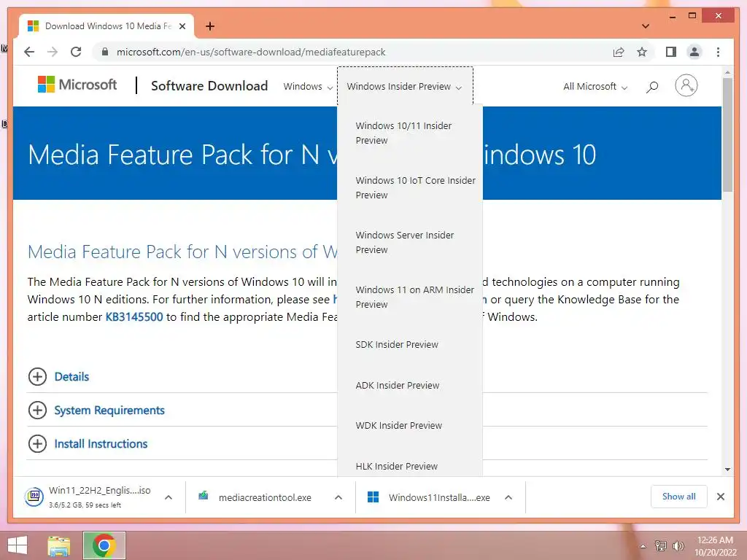Click the page vertical scrollbar thumb
Image resolution: width=747 pixels, height=560 pixels.
click(727, 134)
